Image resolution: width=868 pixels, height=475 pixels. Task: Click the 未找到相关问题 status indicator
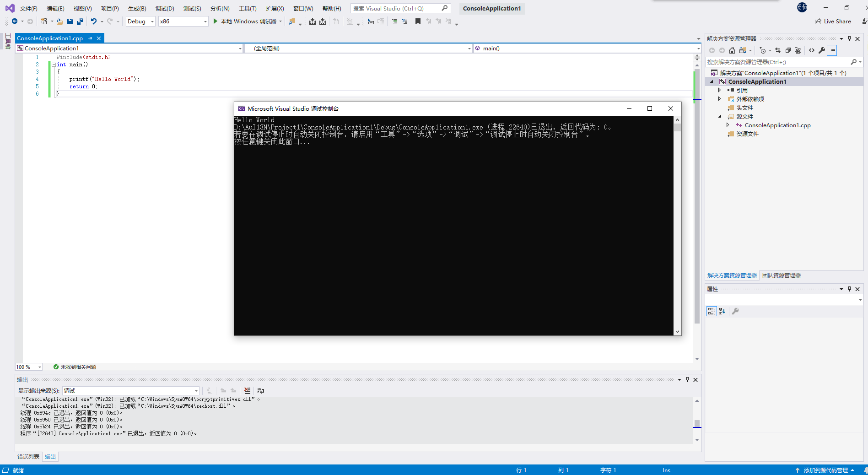pos(75,367)
